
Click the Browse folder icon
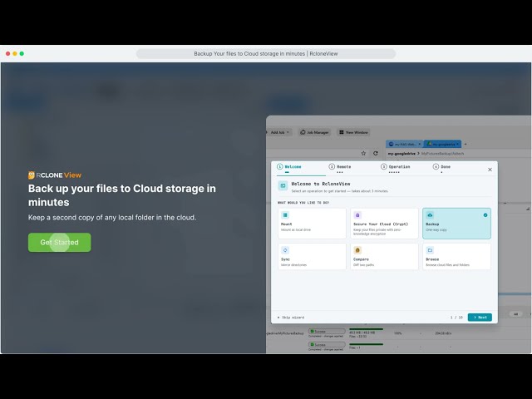click(x=430, y=250)
